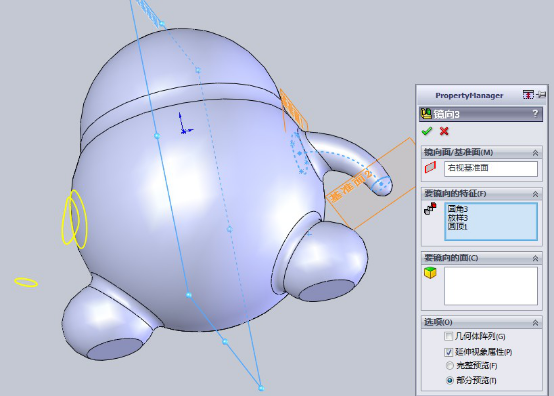Select 圆角3 in the features list
554x396 pixels.
(x=458, y=209)
